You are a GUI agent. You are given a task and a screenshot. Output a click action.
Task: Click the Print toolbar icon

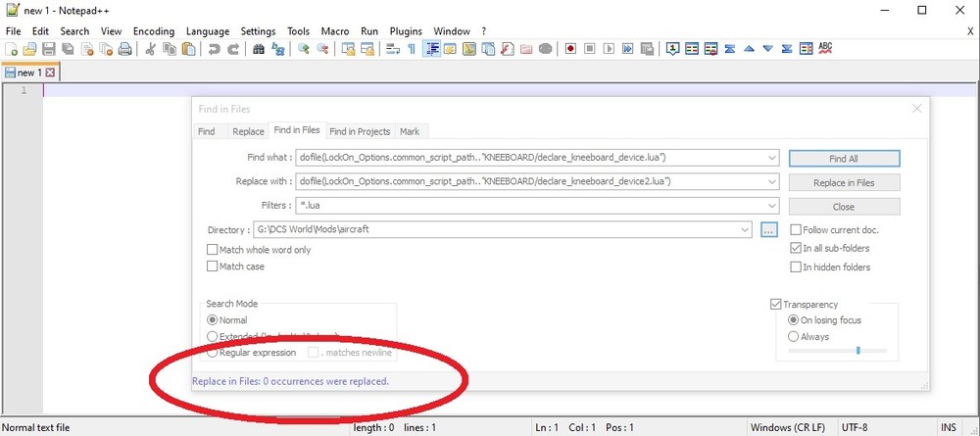coord(125,49)
